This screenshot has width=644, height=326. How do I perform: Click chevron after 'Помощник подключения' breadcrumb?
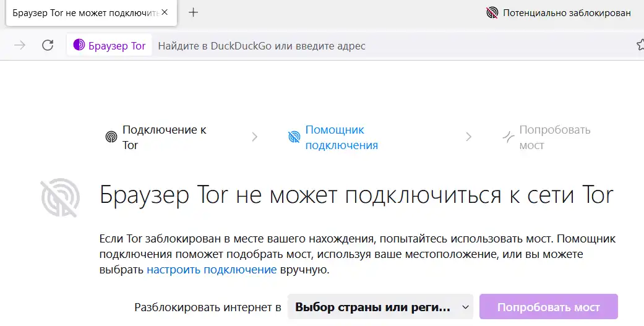468,137
